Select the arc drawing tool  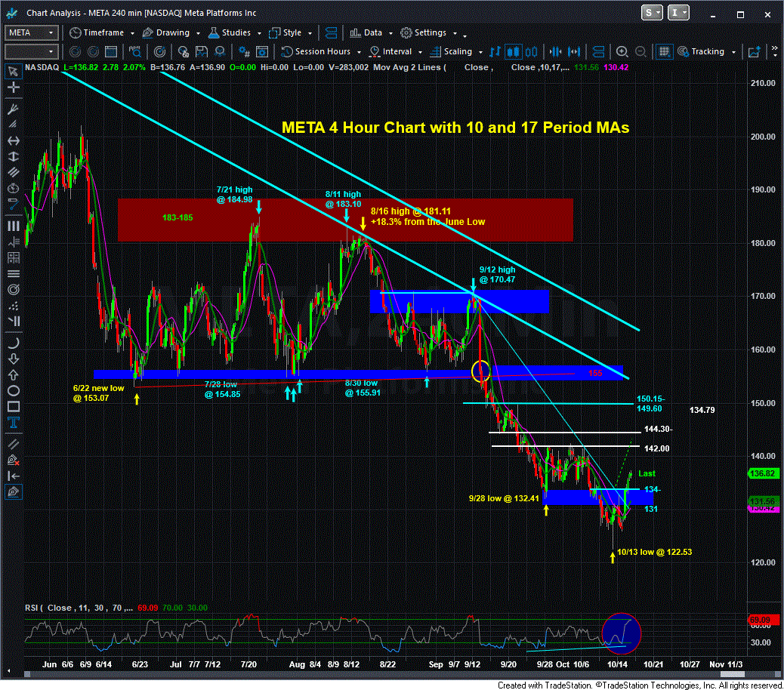click(x=13, y=343)
